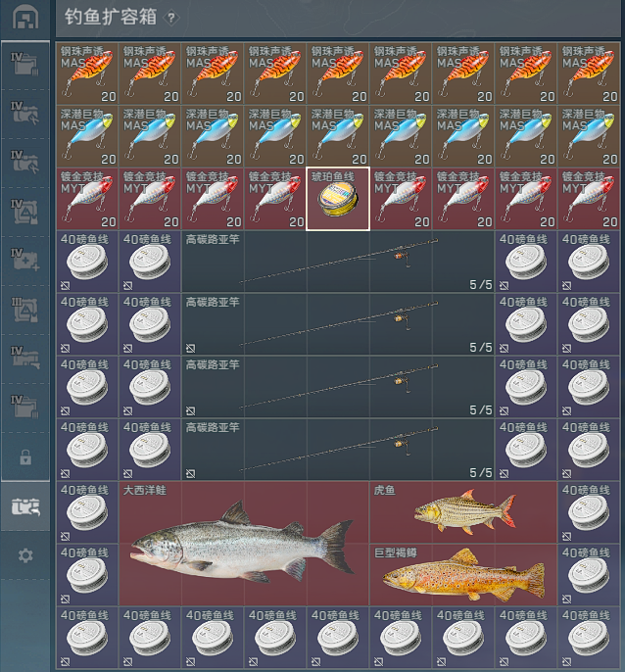Select the 高碳路亚竿 rod without a bound icon
625x672 pixels.
point(338,262)
